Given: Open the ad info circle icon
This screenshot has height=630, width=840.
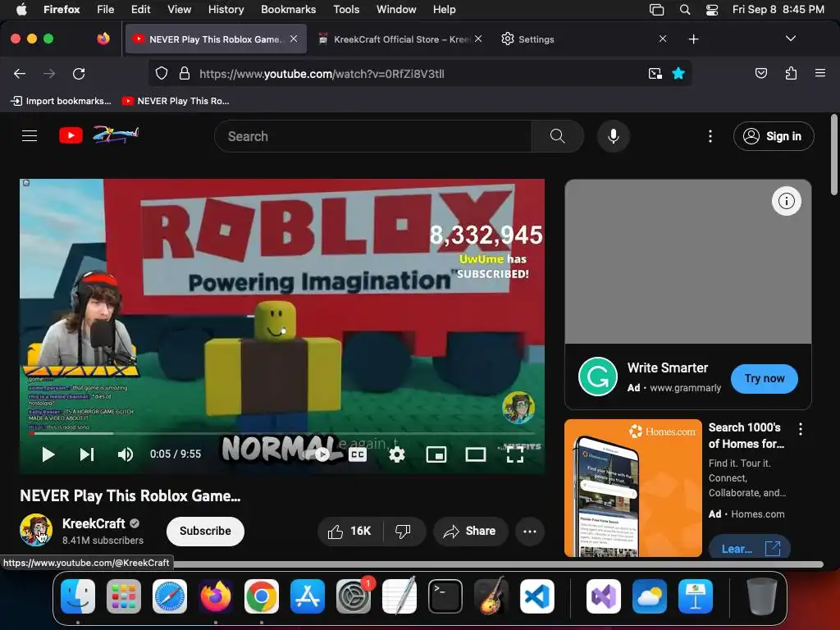Looking at the screenshot, I should pos(786,201).
